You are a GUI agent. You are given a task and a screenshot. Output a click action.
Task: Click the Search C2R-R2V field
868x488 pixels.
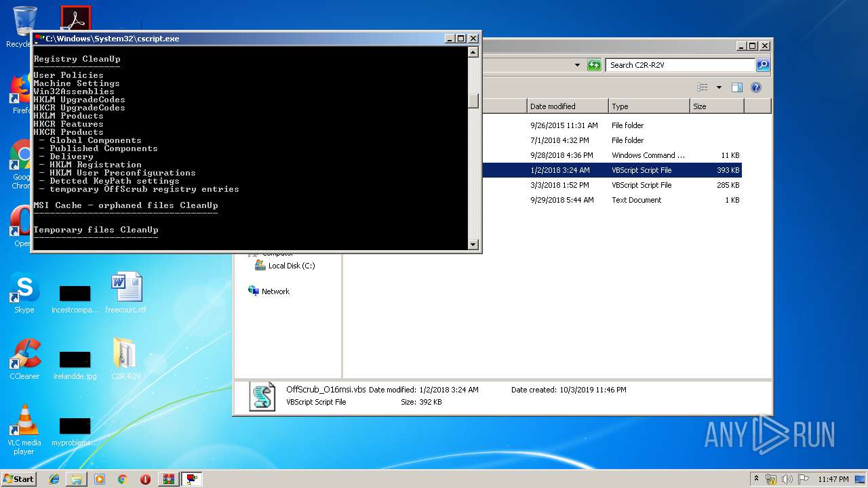680,65
